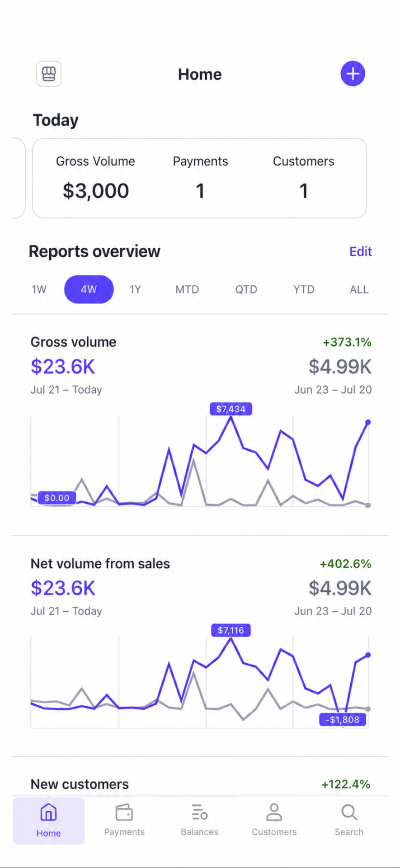Tap the $7,434 peak on gross volume chart
400x868 pixels.
click(x=231, y=409)
